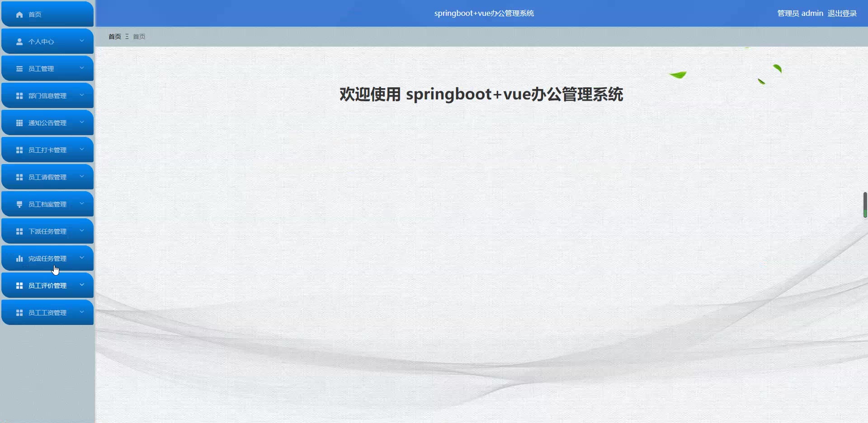This screenshot has height=423, width=868.
Task: Expand 员工请假管理 with its chevron arrow
Action: [82, 176]
